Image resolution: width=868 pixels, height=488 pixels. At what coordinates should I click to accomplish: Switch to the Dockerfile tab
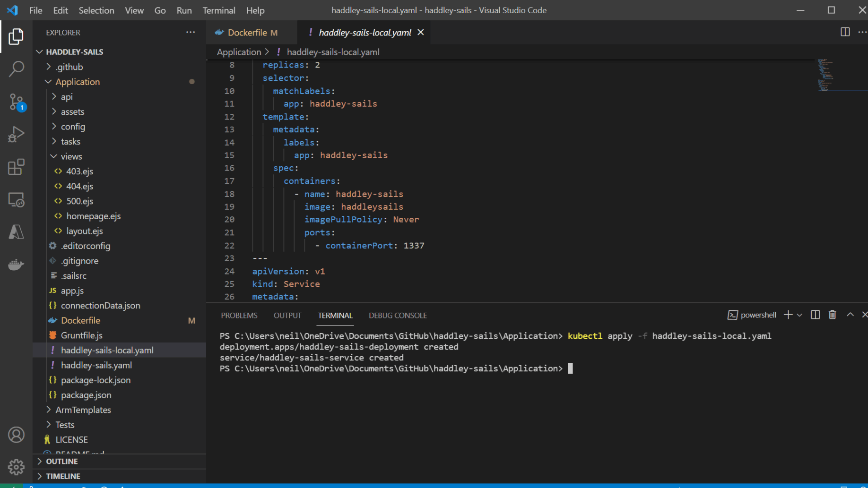pyautogui.click(x=247, y=33)
